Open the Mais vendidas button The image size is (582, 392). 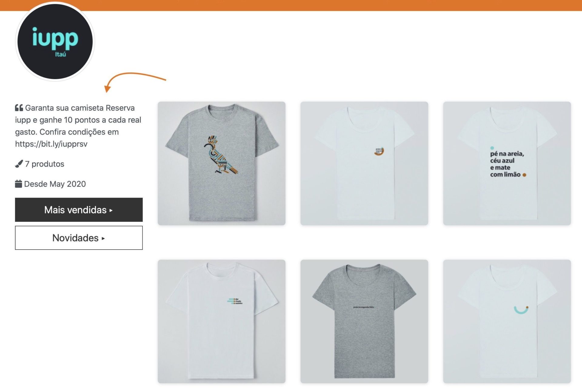pos(79,210)
